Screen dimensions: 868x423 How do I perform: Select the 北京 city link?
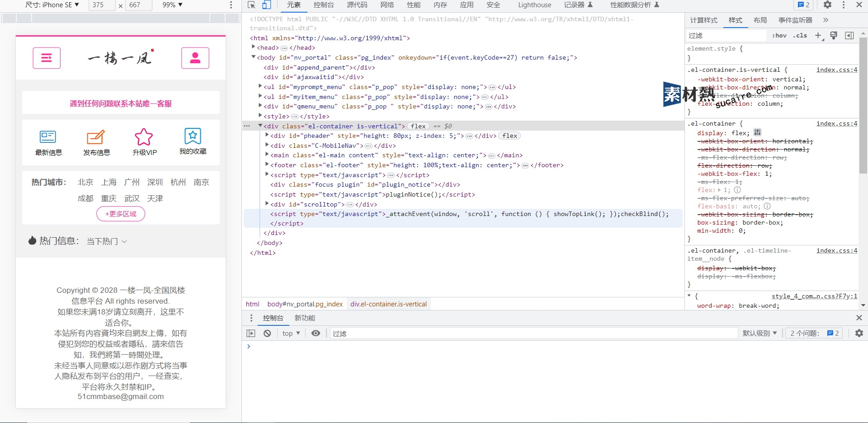tap(85, 182)
